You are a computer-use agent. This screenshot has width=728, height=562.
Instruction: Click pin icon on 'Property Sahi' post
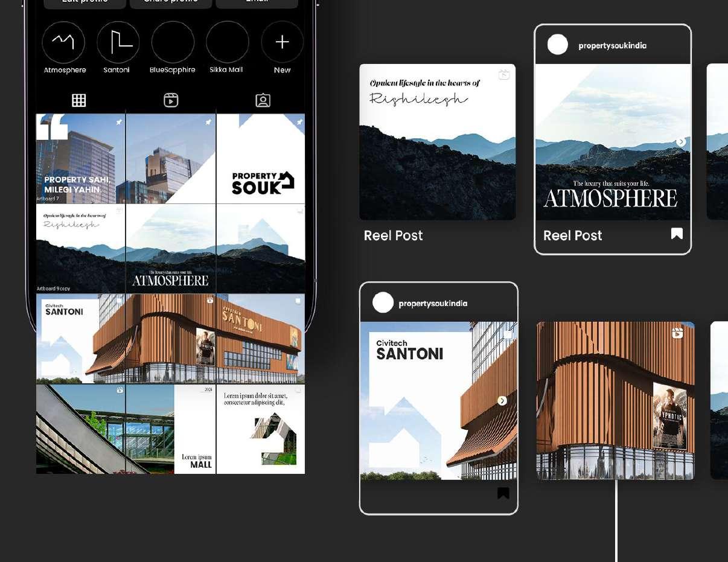[119, 121]
